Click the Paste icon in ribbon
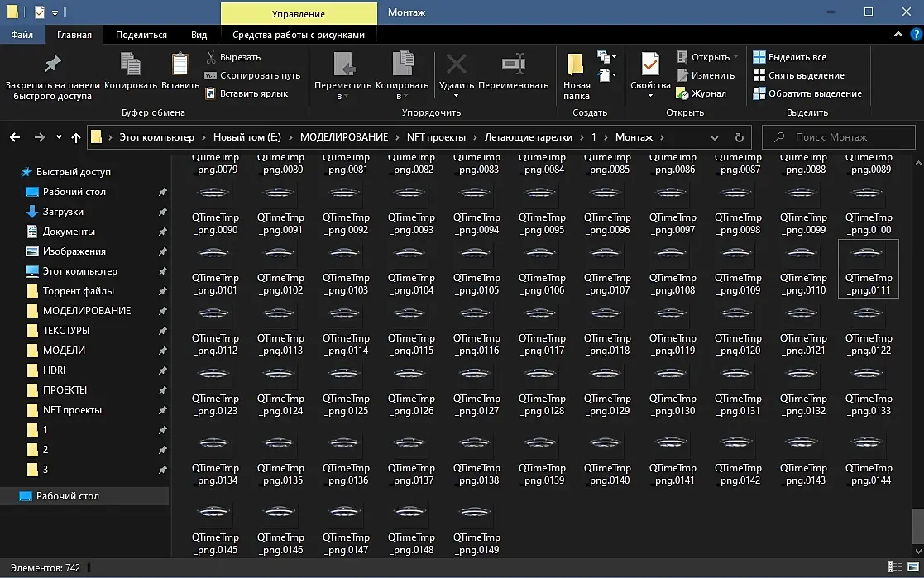This screenshot has height=578, width=924. point(180,64)
